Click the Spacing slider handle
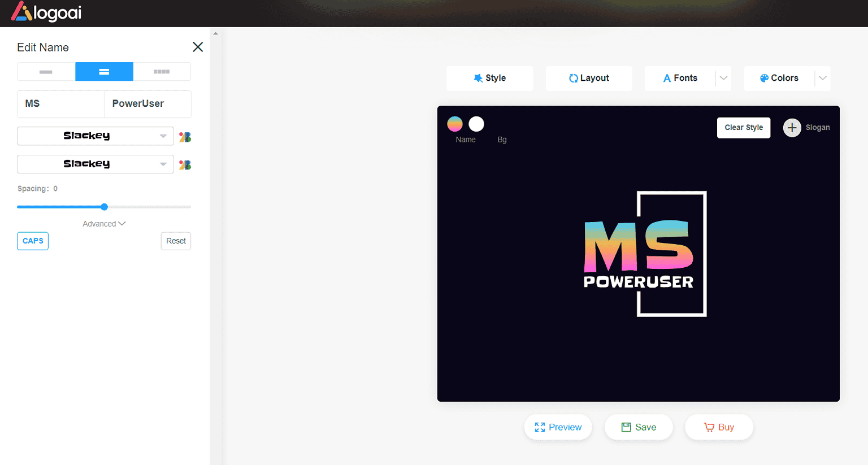The image size is (868, 465). (x=104, y=207)
